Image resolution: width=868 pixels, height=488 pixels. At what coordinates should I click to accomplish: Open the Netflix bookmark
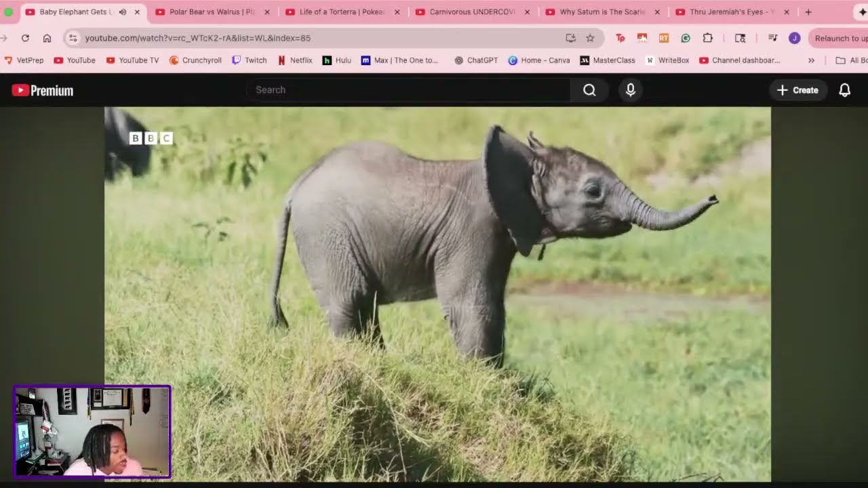(x=295, y=60)
